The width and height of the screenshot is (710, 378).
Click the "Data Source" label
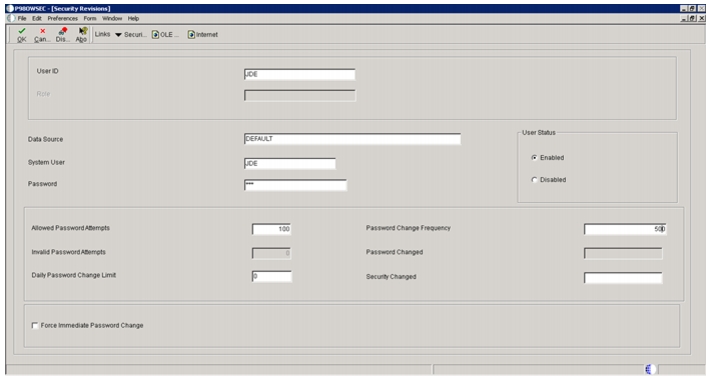click(45, 139)
